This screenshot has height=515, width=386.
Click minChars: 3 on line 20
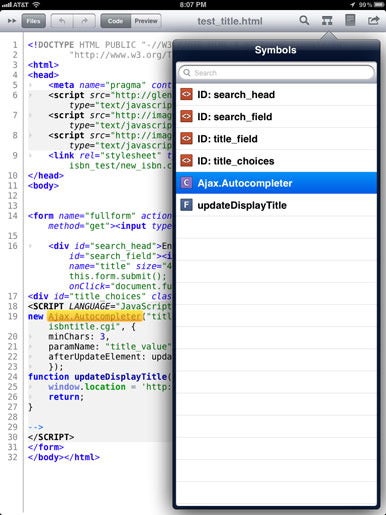click(79, 337)
